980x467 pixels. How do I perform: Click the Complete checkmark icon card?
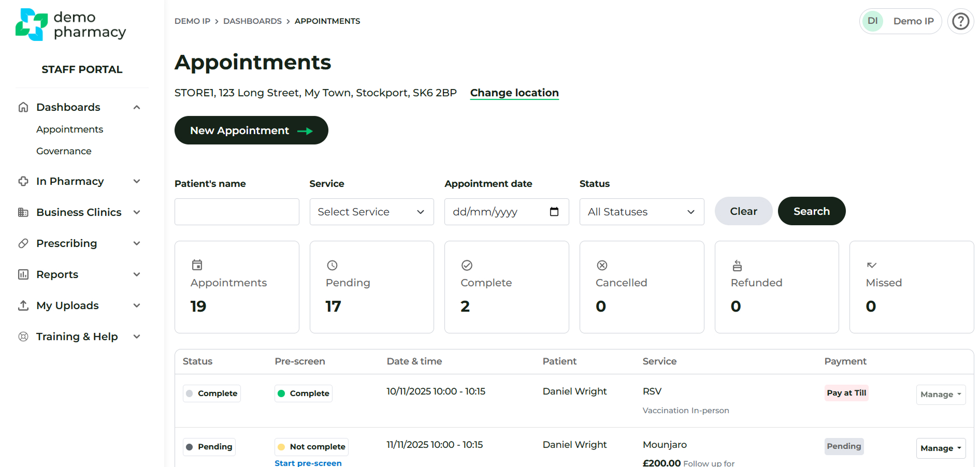click(506, 287)
